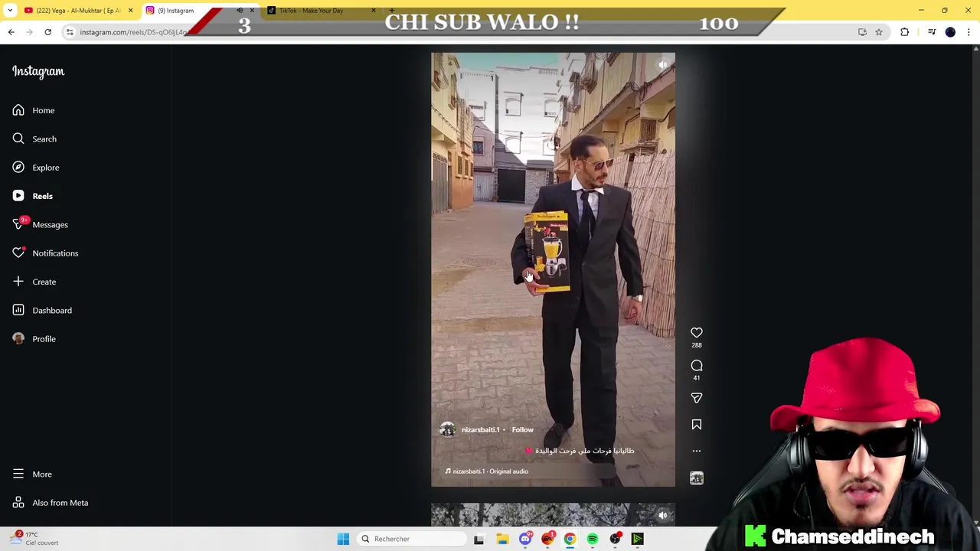The height and width of the screenshot is (551, 980).
Task: Open Messages with unread badge
Action: click(40, 224)
